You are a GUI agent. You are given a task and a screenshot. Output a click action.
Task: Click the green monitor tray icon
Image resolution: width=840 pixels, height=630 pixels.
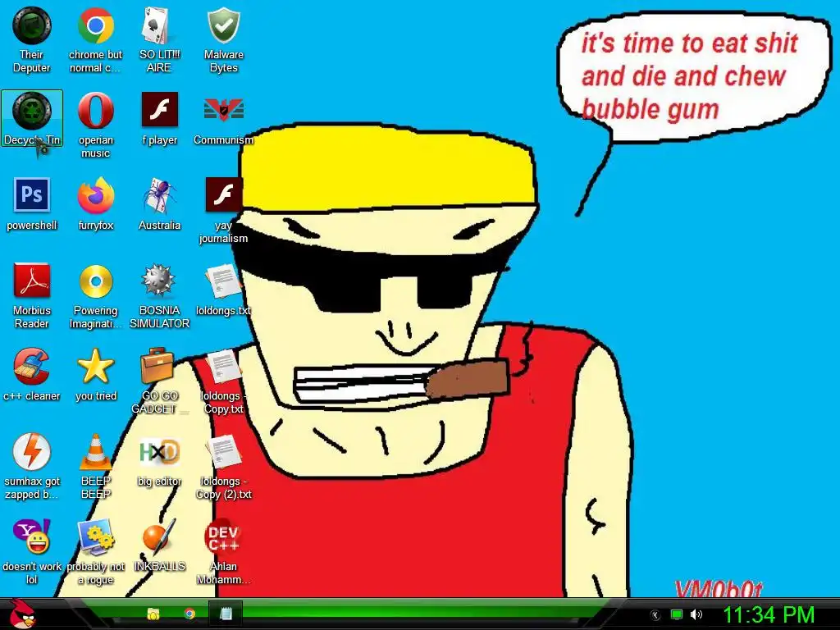pos(677,614)
